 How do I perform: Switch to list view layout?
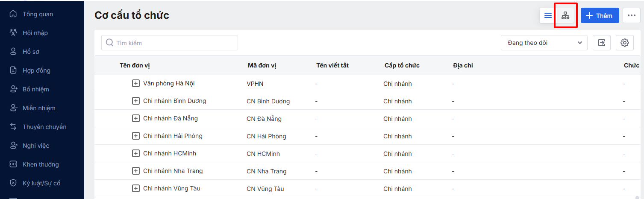548,16
